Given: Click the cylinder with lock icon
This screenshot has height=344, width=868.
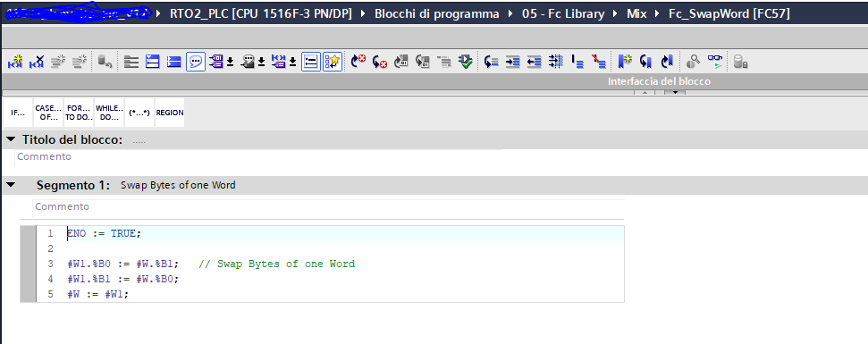Looking at the screenshot, I should coord(740,62).
